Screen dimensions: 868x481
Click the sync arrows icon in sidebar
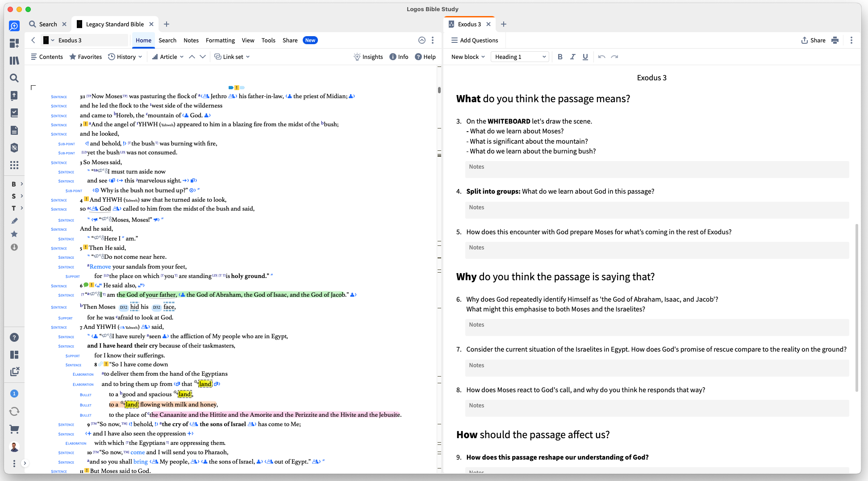14,411
